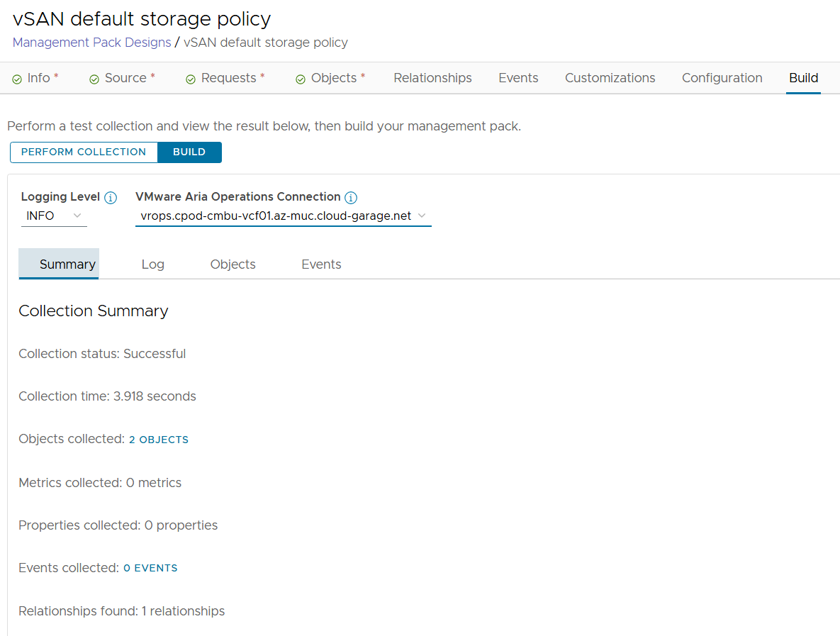Open the Log sub-tab

tap(152, 264)
